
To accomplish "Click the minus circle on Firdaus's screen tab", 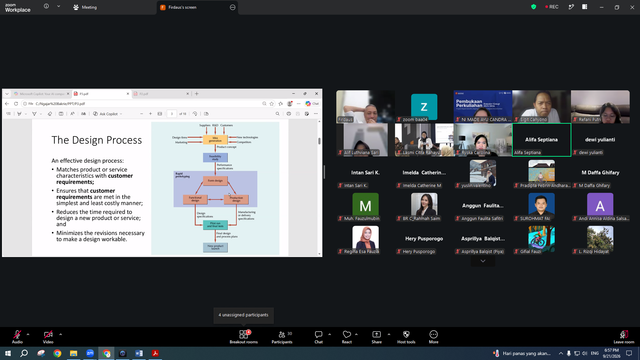I will point(232,7).
